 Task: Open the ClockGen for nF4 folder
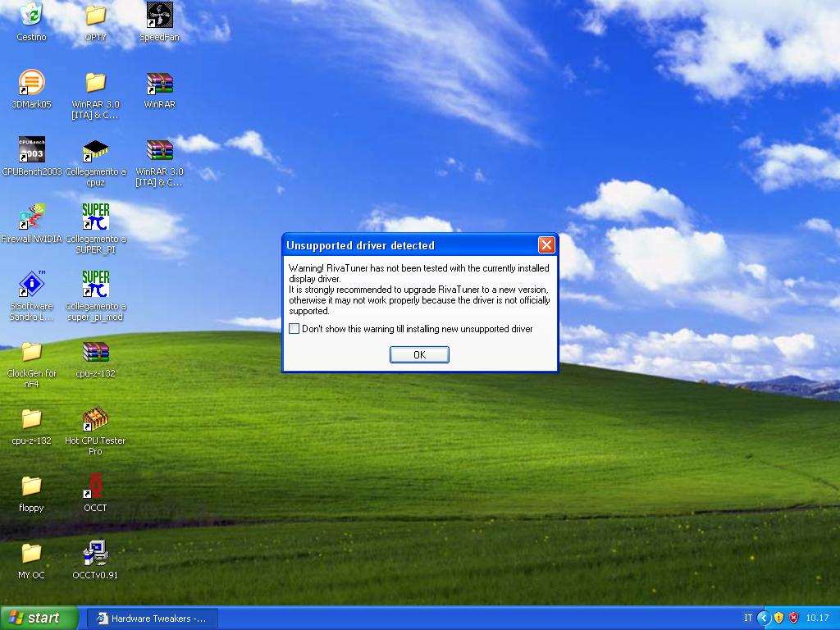pyautogui.click(x=31, y=351)
